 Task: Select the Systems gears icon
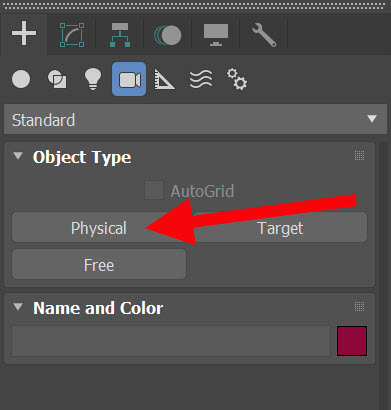click(237, 79)
